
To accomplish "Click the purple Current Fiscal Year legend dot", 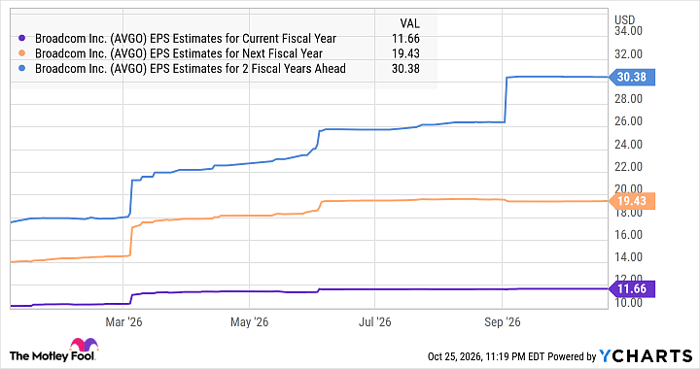I will 22,39.
